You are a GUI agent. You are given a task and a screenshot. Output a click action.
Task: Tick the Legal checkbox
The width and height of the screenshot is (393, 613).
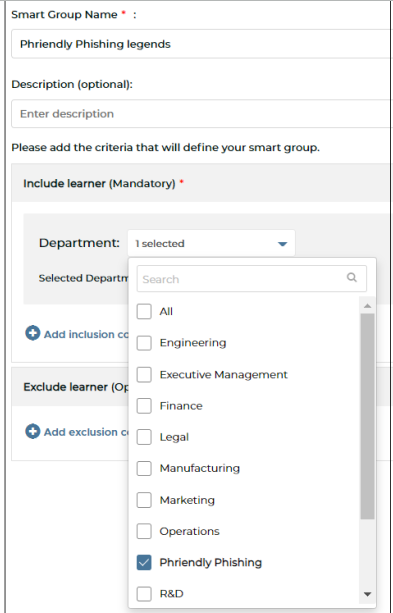pos(144,437)
